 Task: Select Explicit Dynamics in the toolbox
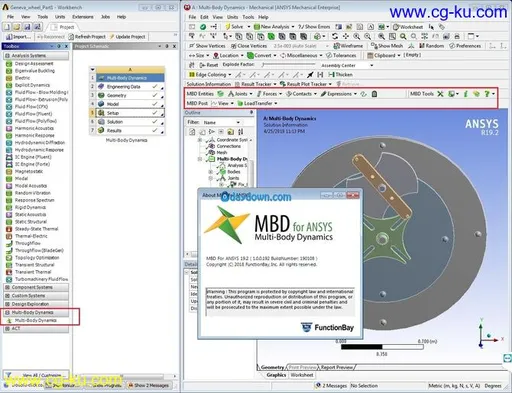click(32, 85)
